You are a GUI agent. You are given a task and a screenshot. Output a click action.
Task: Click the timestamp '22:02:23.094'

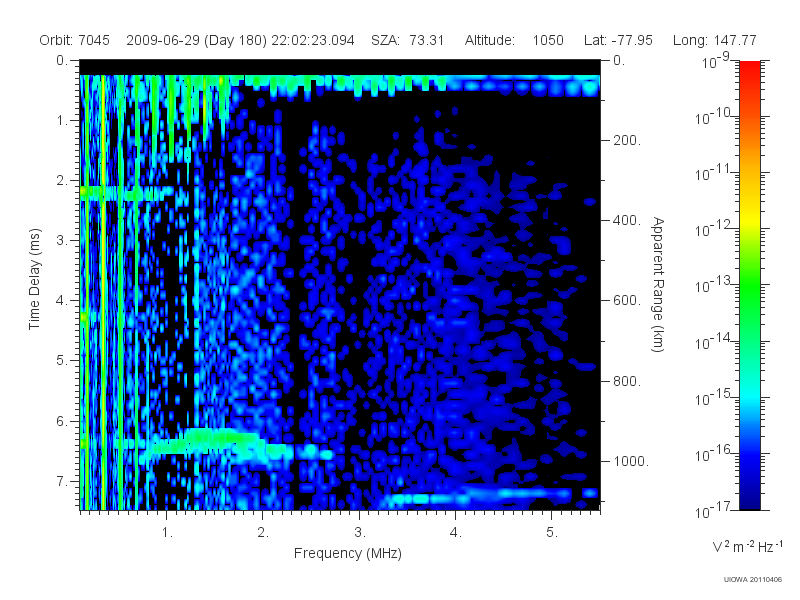(x=313, y=40)
